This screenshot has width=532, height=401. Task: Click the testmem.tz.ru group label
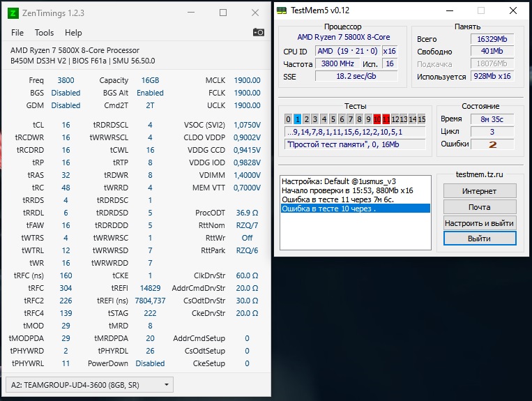479,174
